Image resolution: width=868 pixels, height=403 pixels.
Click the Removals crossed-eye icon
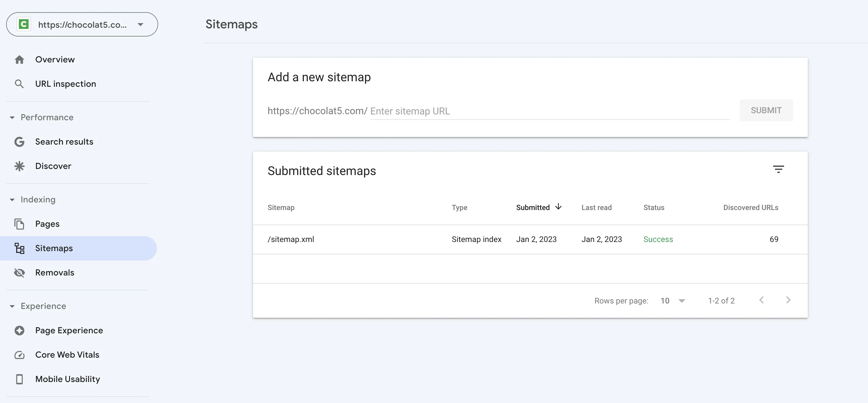point(19,272)
